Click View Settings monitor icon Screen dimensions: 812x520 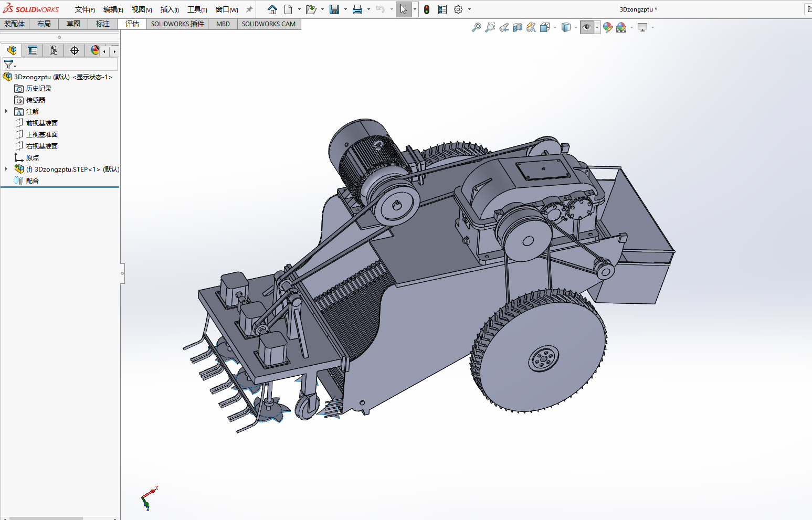(642, 27)
